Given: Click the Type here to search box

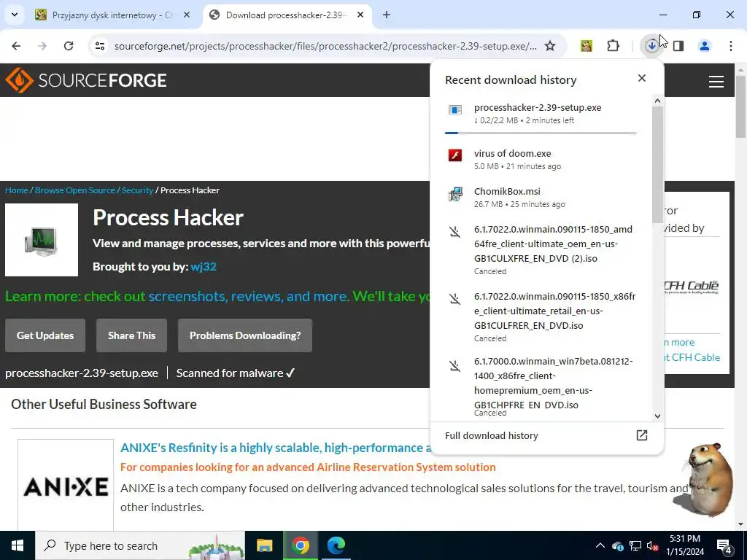Looking at the screenshot, I should 140,545.
